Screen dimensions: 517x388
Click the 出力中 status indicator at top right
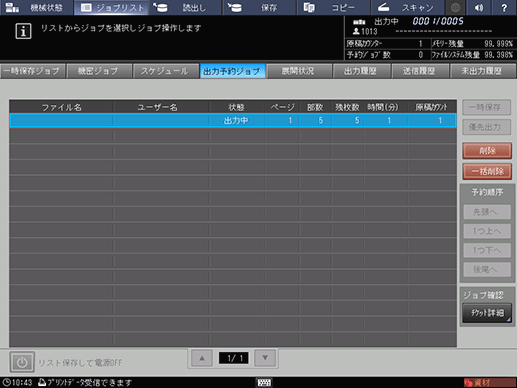(386, 22)
